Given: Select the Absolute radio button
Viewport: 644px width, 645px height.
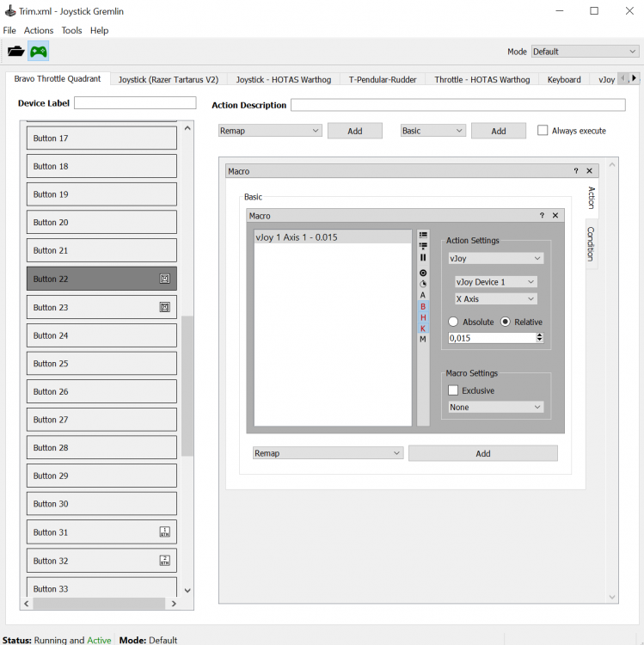Looking at the screenshot, I should [454, 322].
